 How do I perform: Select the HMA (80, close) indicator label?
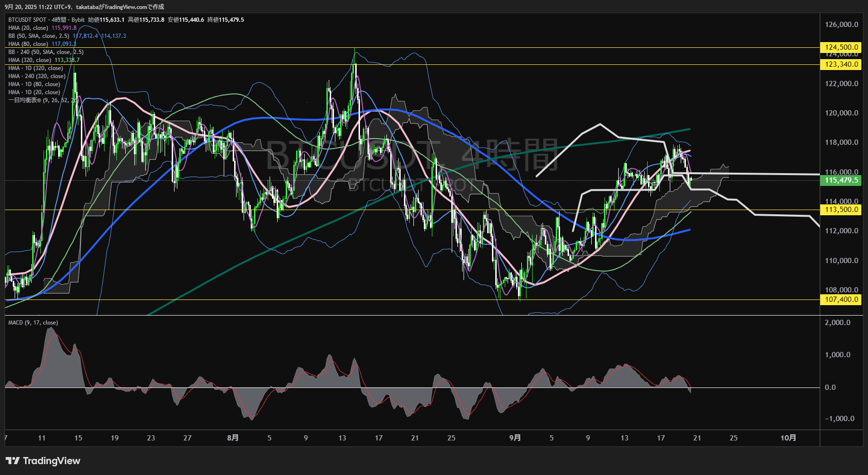[x=28, y=44]
